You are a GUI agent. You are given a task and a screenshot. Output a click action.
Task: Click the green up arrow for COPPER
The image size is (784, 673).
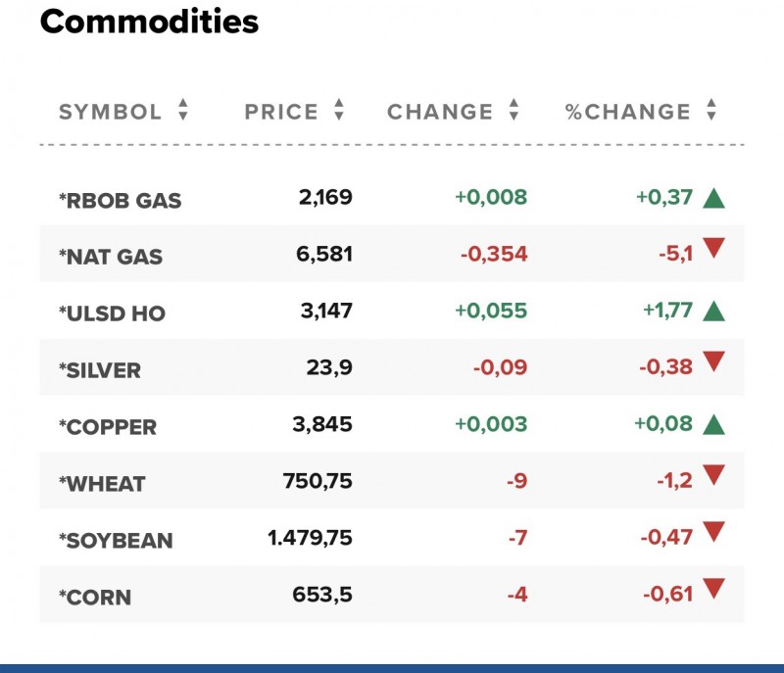pos(713,425)
